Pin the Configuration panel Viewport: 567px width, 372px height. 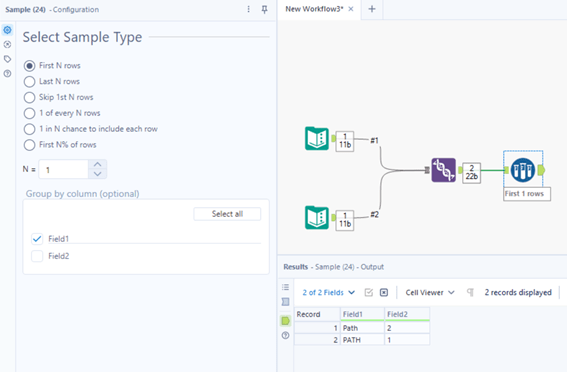(x=264, y=9)
